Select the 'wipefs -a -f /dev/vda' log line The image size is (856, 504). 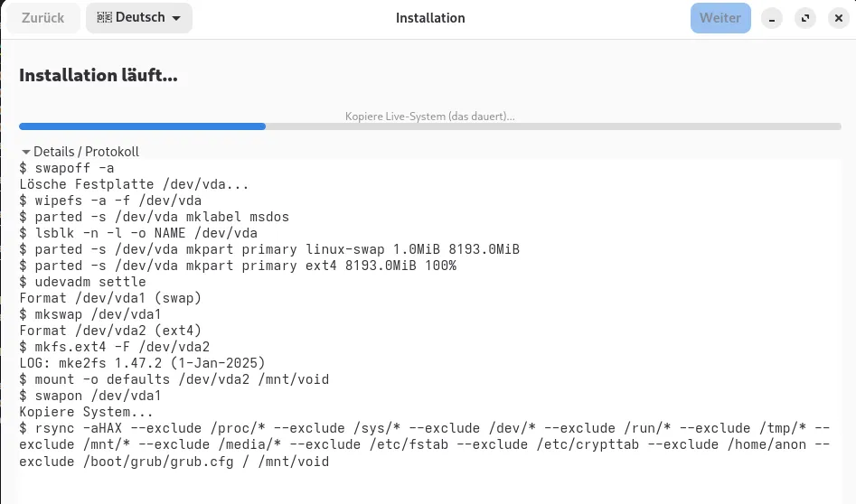click(110, 201)
